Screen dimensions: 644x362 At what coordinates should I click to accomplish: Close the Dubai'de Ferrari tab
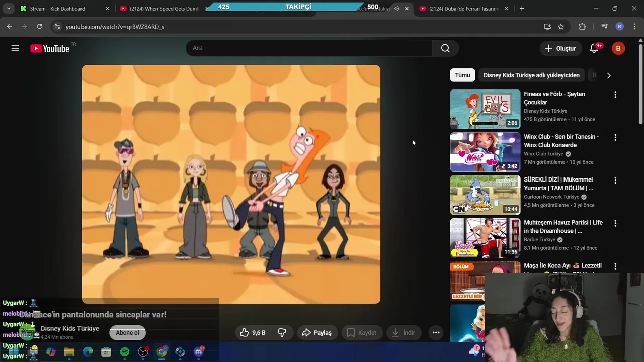[x=506, y=9]
